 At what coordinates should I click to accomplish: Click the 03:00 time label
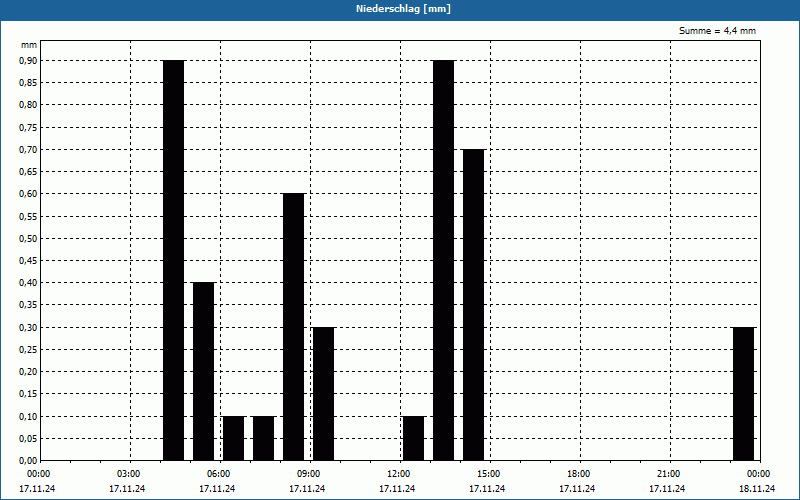tap(129, 474)
